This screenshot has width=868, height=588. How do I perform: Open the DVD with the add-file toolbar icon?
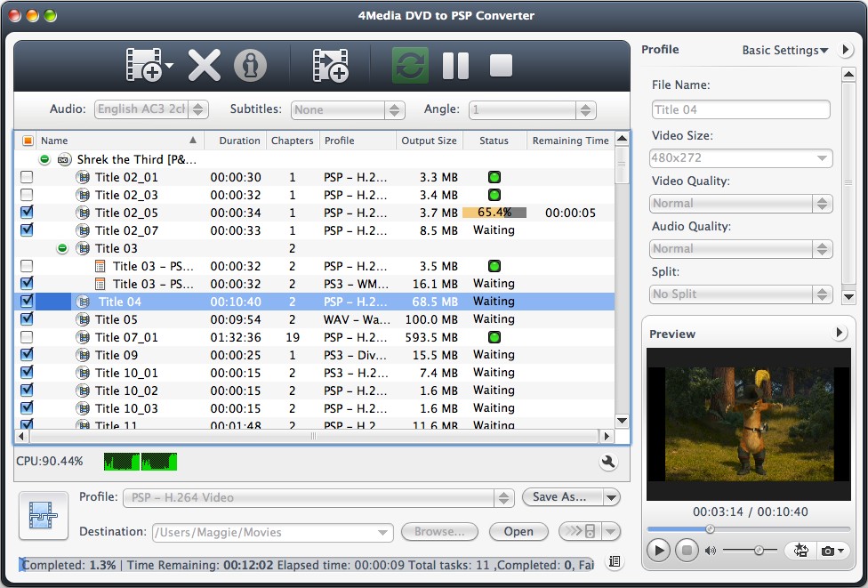tap(147, 63)
